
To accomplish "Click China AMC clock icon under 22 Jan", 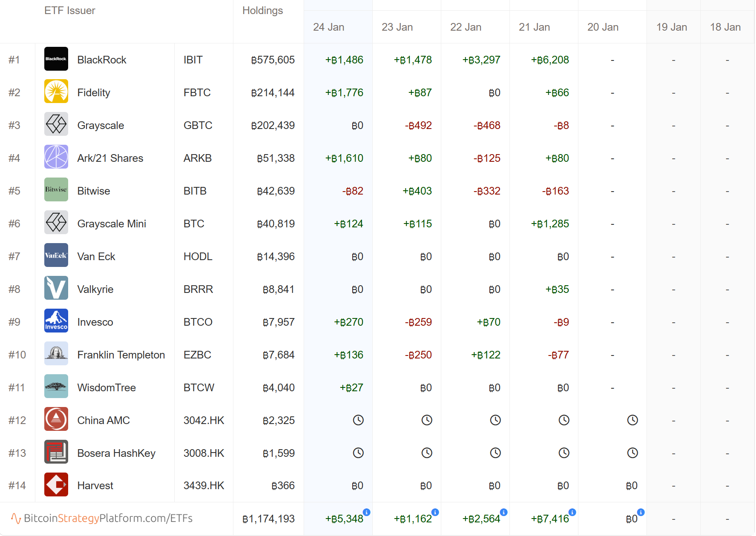I will 495,420.
